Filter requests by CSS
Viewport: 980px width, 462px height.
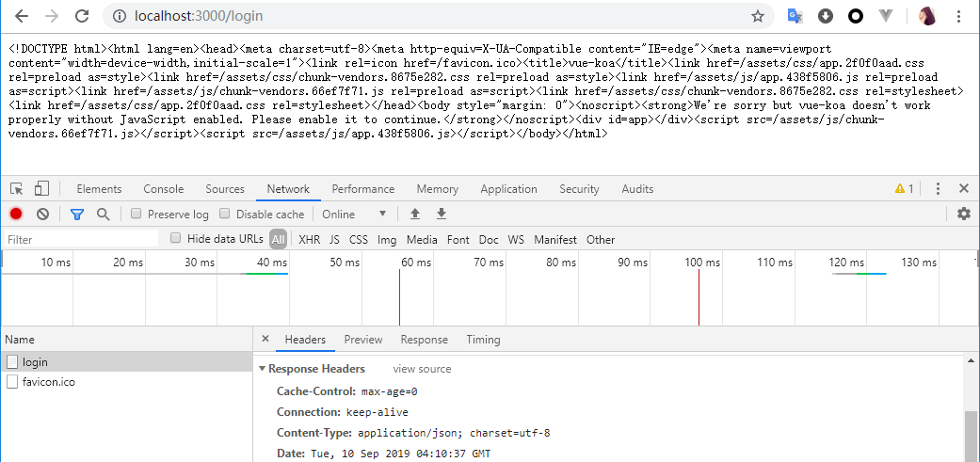click(359, 240)
